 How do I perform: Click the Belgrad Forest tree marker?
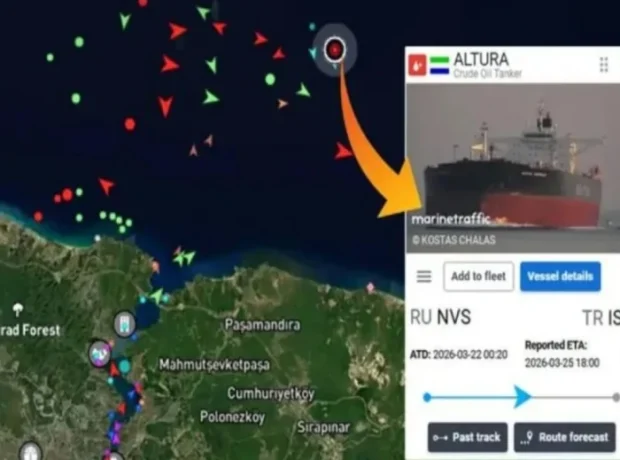point(17,309)
